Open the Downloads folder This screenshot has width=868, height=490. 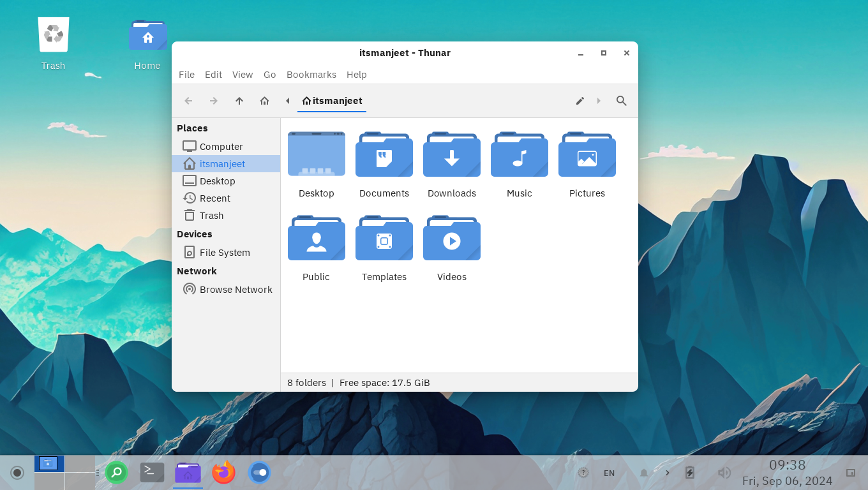[452, 154]
